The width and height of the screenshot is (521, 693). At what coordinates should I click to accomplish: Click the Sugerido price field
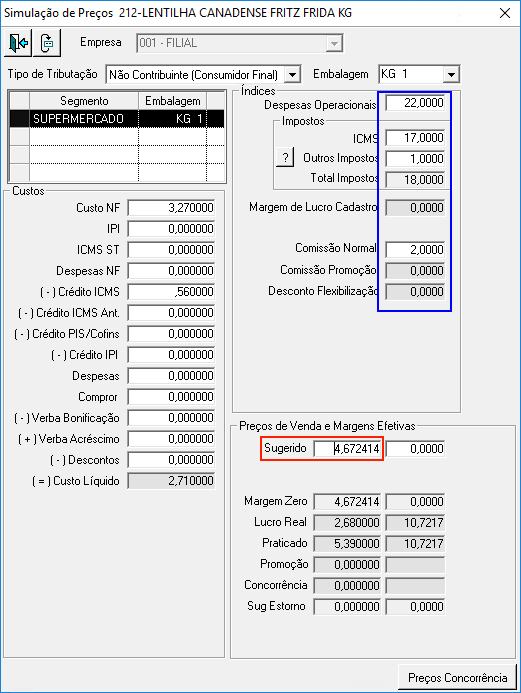point(347,449)
